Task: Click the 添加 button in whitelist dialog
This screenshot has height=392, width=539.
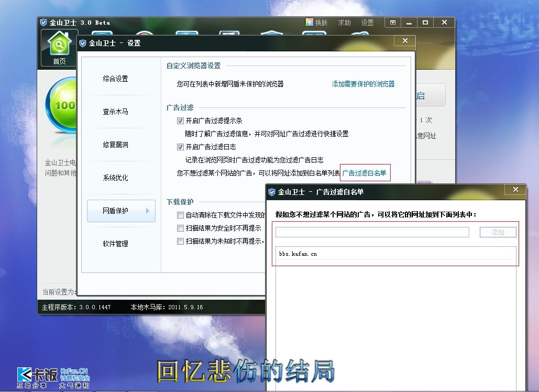Action: click(498, 232)
